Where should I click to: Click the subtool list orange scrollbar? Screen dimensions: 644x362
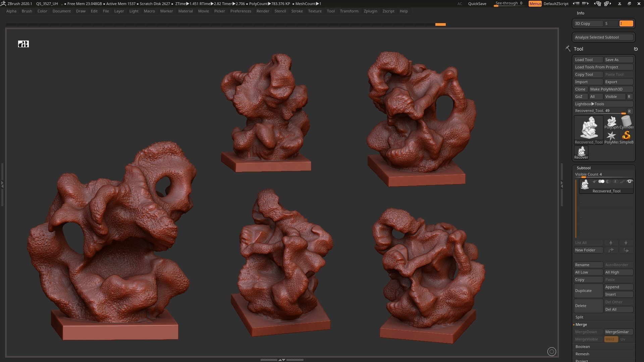(x=576, y=208)
